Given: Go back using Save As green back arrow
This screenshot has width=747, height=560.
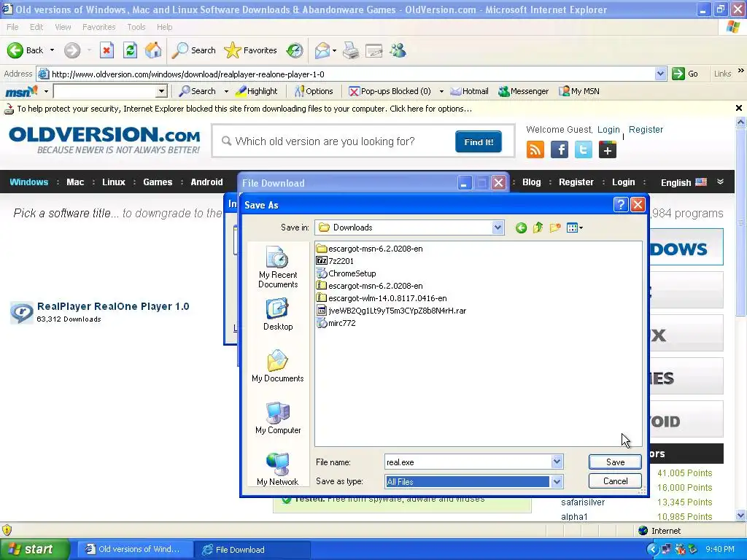Looking at the screenshot, I should point(521,228).
